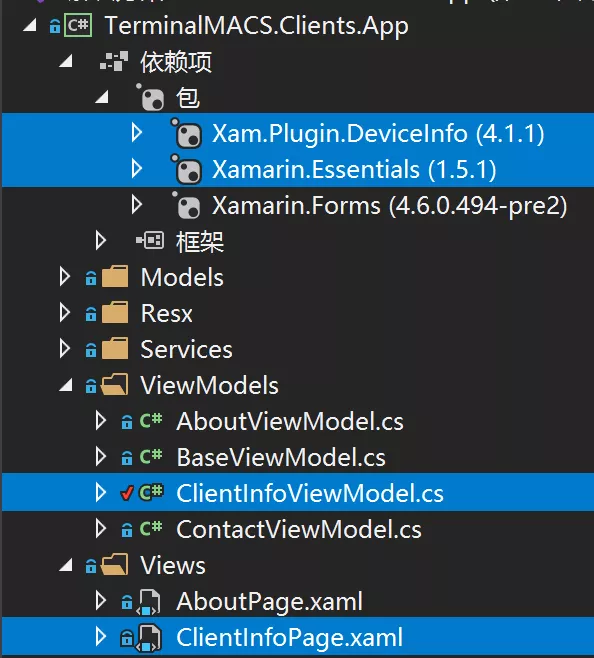Click the Xamarin.Forms package icon
The image size is (594, 658).
click(x=186, y=205)
